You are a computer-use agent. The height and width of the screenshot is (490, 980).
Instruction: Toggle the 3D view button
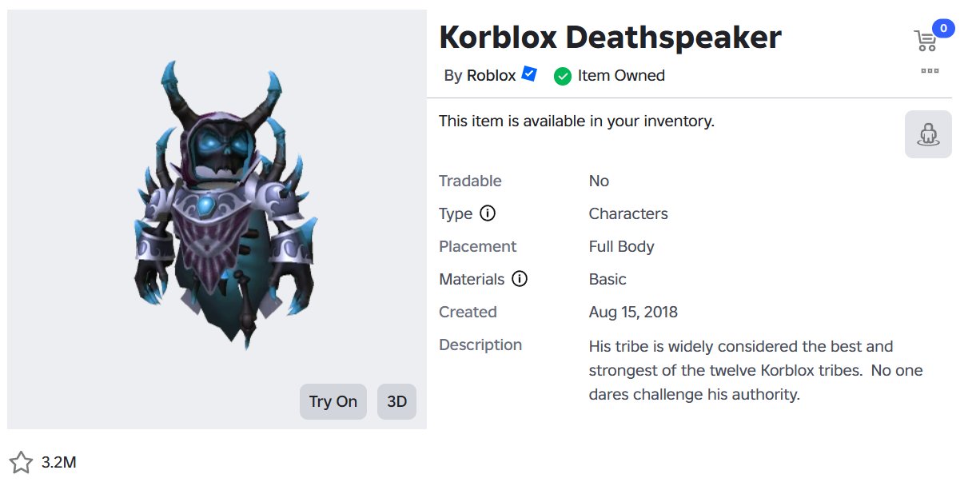click(397, 401)
